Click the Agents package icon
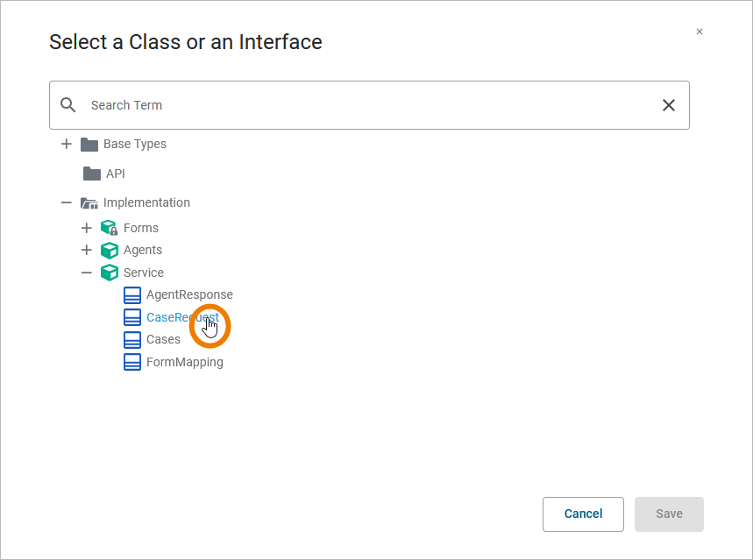 tap(110, 250)
